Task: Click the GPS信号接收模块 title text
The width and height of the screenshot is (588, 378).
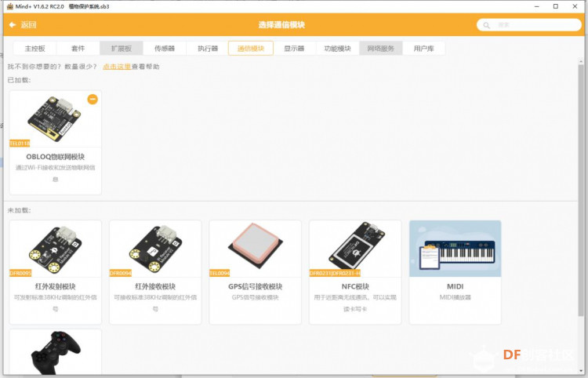Action: [x=256, y=286]
